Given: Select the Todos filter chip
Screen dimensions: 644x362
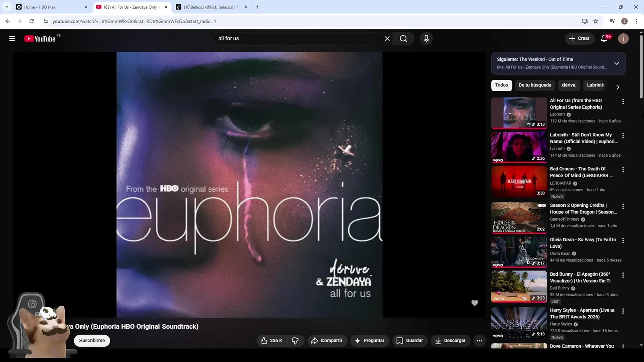Looking at the screenshot, I should 502,85.
